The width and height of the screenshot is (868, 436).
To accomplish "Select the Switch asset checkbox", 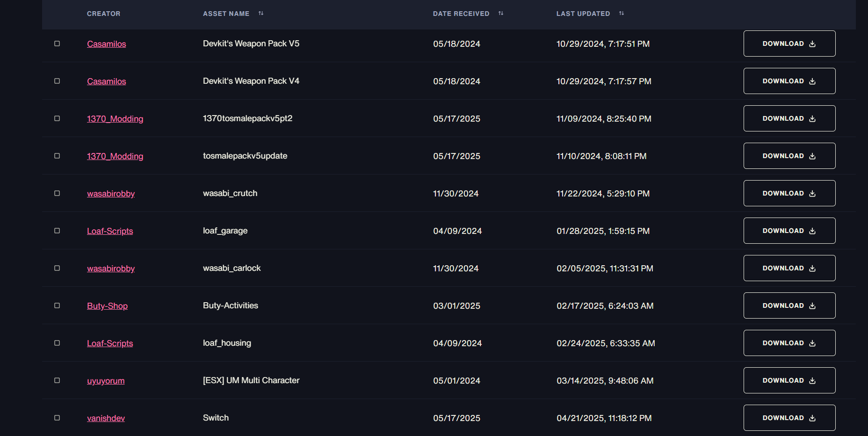I will coord(57,418).
